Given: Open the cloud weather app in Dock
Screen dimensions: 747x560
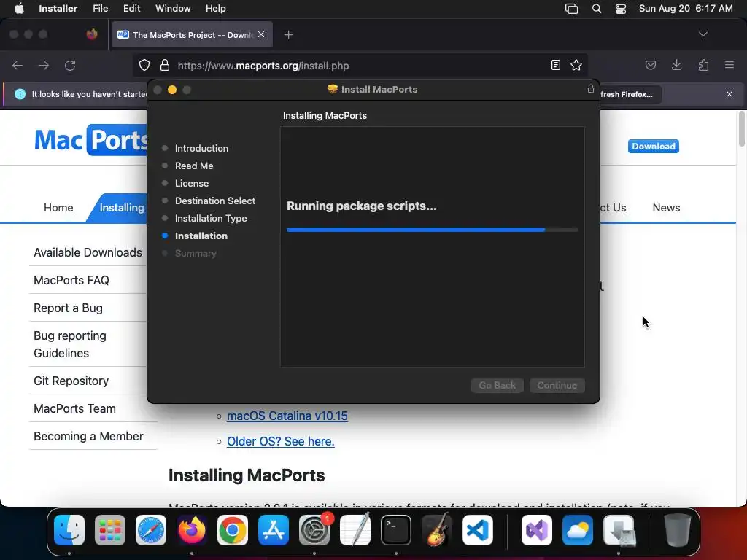Looking at the screenshot, I should pos(578,530).
